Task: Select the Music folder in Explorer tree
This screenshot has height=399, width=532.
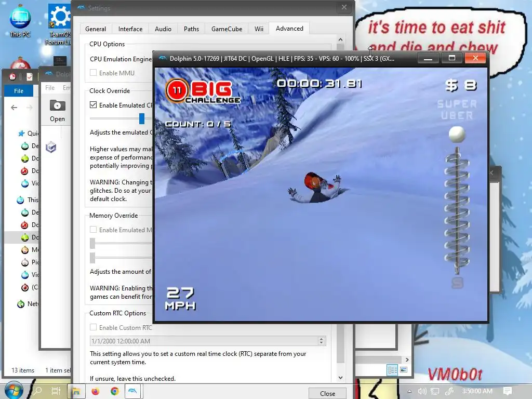Action: 30,250
